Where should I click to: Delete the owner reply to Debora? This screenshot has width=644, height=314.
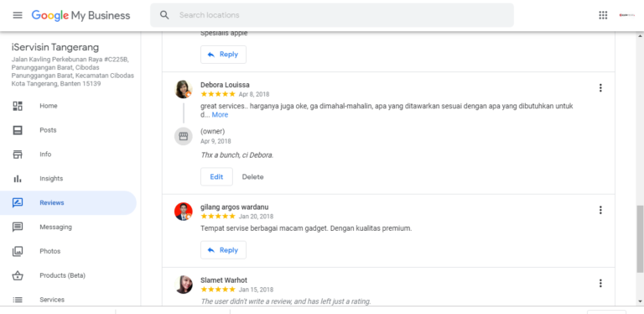[x=252, y=177]
